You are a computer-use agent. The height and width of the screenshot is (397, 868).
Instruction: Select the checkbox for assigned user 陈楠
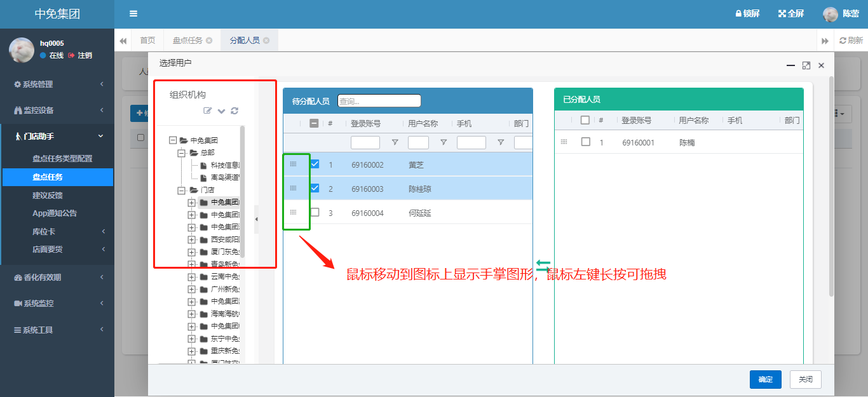click(x=585, y=142)
